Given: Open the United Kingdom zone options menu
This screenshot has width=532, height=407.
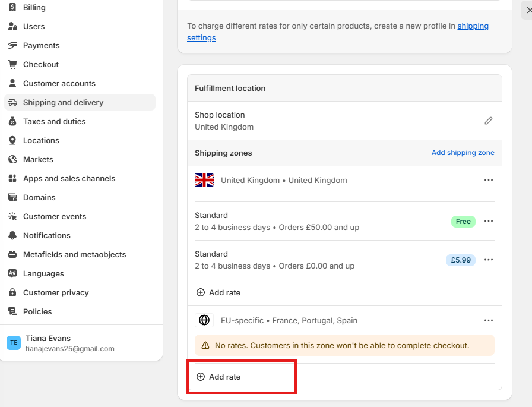Looking at the screenshot, I should pyautogui.click(x=488, y=180).
